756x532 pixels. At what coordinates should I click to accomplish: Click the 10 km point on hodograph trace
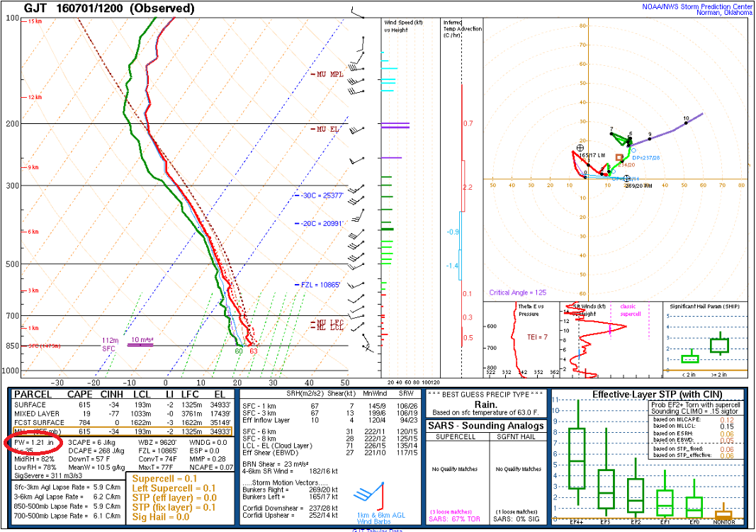[x=685, y=123]
